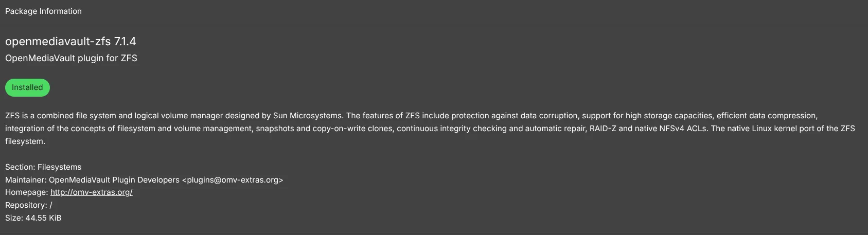Click the RAID-Z term in description
The height and width of the screenshot is (235, 868).
click(603, 129)
